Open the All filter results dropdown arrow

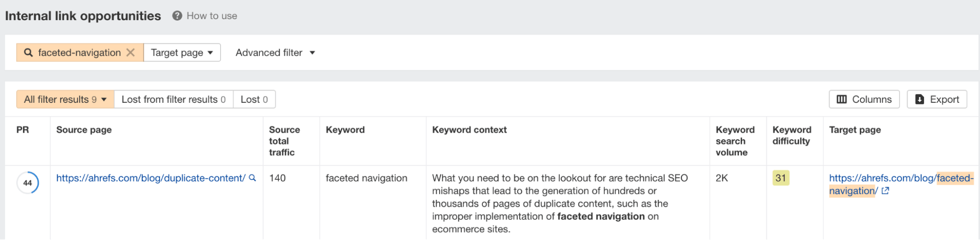104,99
